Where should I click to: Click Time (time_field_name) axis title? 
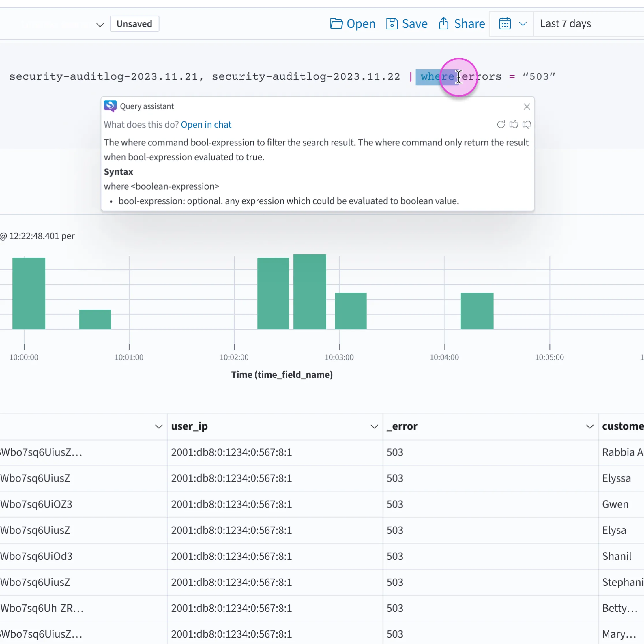282,375
